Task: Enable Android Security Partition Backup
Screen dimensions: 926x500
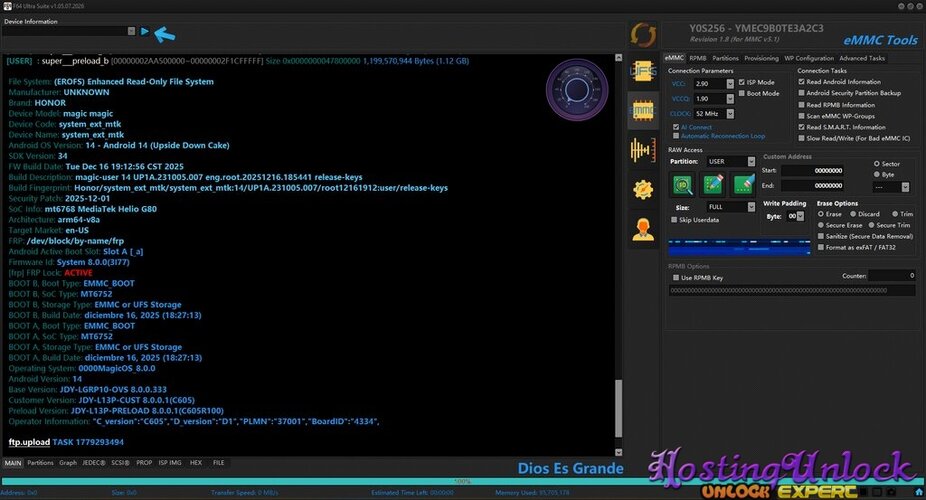Action: tap(801, 93)
